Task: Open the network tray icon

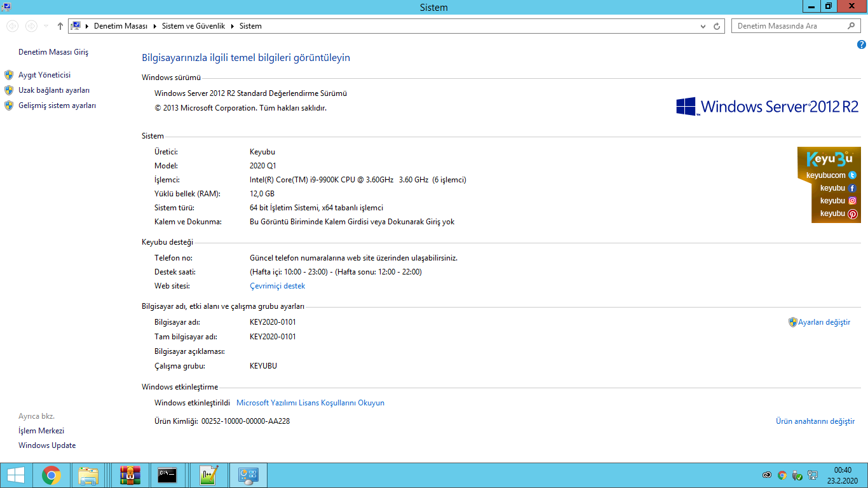Action: tap(812, 475)
